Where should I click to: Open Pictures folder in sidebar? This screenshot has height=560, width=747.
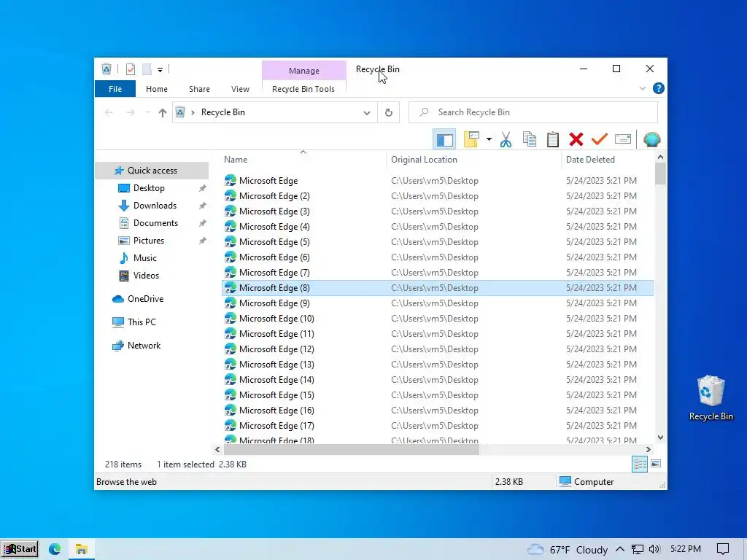tap(149, 241)
